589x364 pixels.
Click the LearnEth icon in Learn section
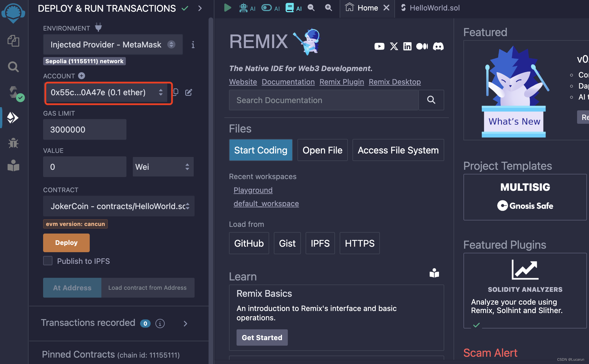[x=434, y=273]
